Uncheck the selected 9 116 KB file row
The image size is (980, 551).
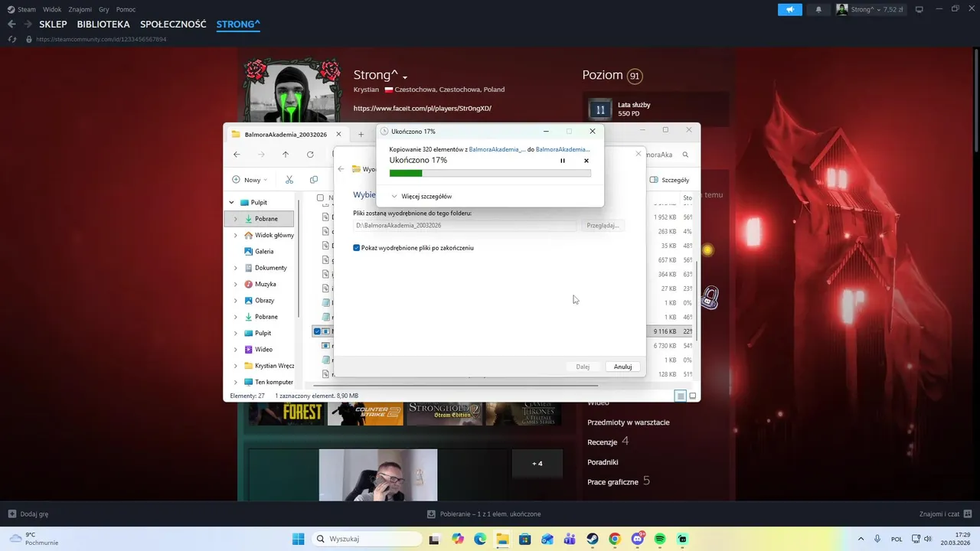point(317,331)
